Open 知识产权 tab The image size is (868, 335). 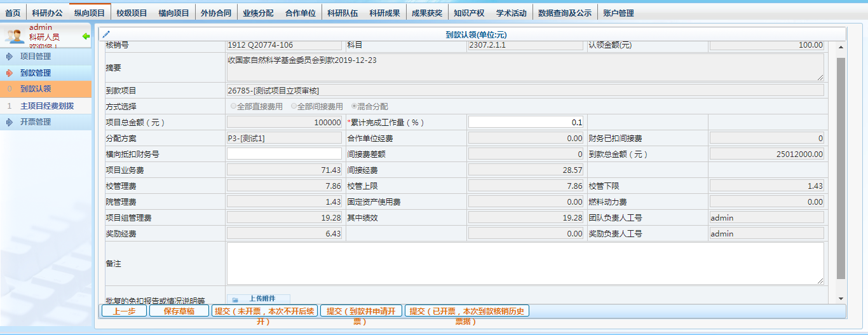(x=469, y=13)
